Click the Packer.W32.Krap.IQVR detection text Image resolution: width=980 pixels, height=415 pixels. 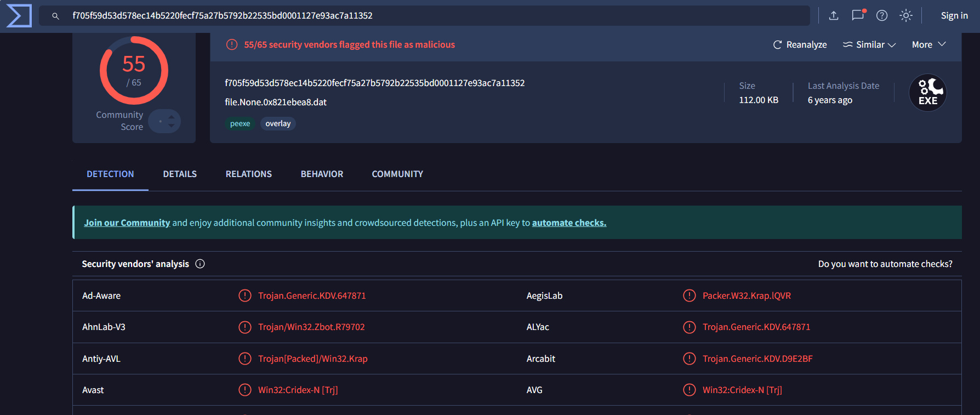(x=747, y=295)
